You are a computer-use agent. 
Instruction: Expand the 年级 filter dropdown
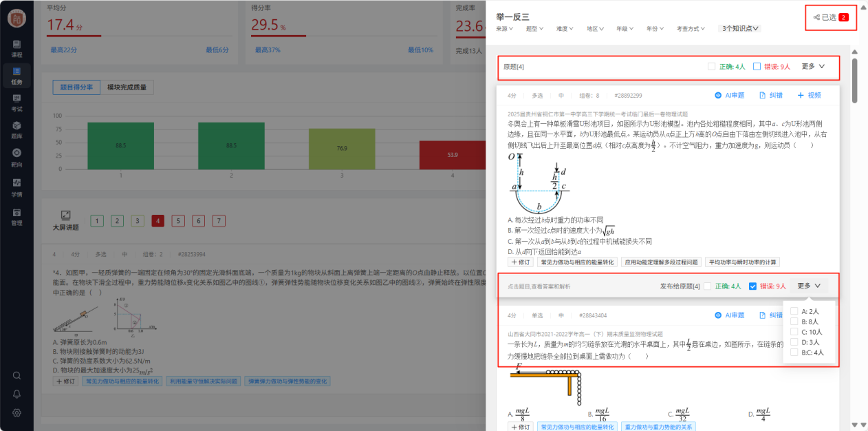[625, 29]
